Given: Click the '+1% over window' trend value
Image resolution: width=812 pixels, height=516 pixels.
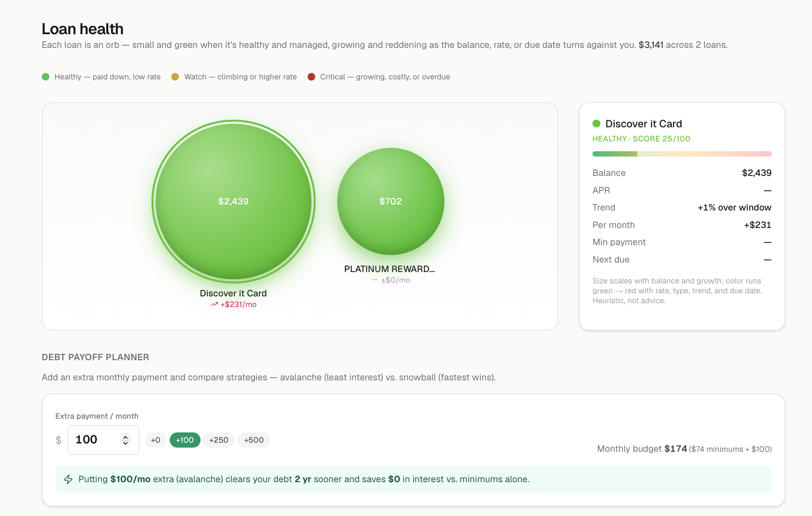Looking at the screenshot, I should pos(734,207).
